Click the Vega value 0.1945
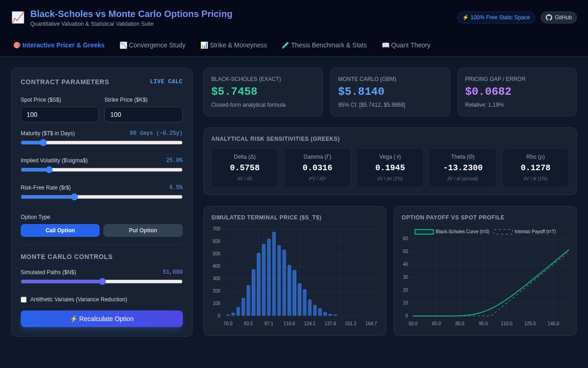The height and width of the screenshot is (368, 588). click(x=390, y=168)
